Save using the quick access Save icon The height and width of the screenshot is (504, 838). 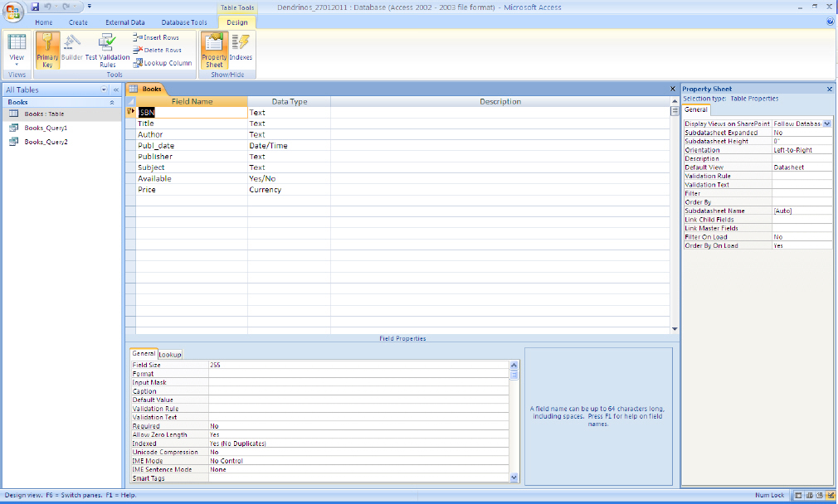pos(36,7)
